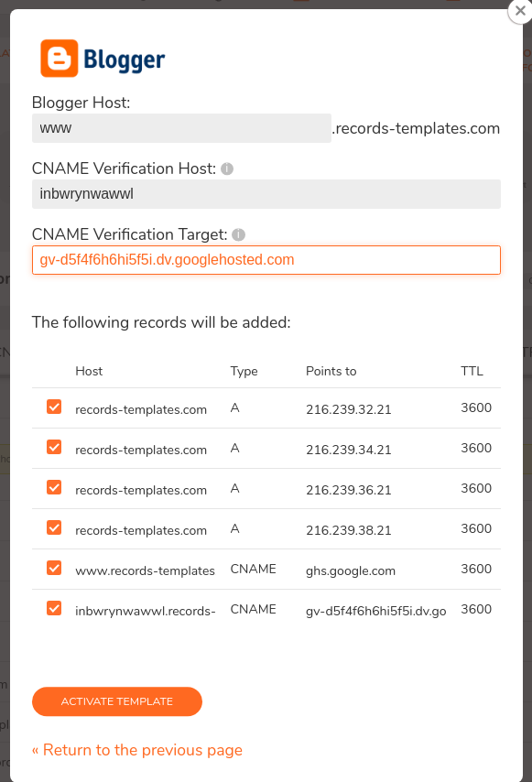
Task: Uncheck the 216.239.34.21 A record
Action: tap(54, 448)
